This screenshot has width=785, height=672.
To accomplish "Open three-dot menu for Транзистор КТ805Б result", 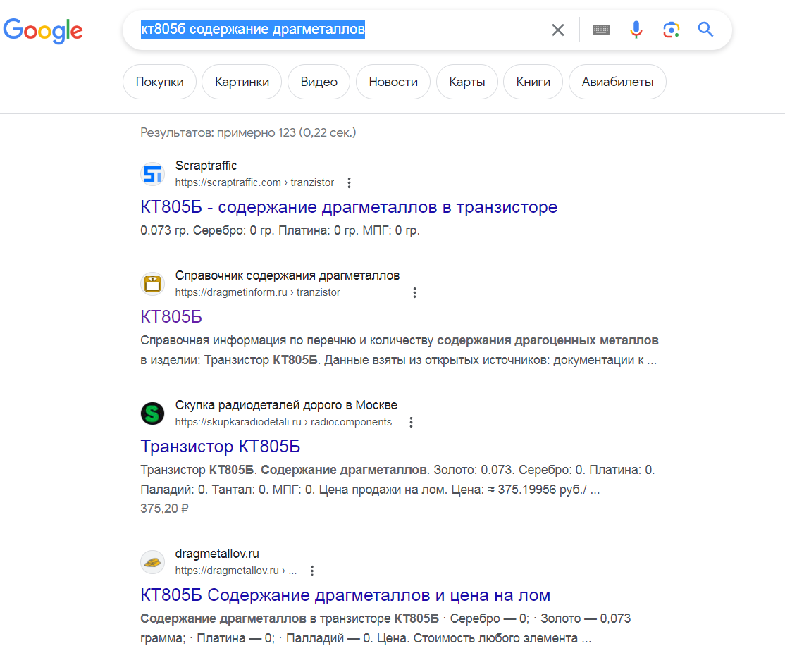I will tap(411, 422).
